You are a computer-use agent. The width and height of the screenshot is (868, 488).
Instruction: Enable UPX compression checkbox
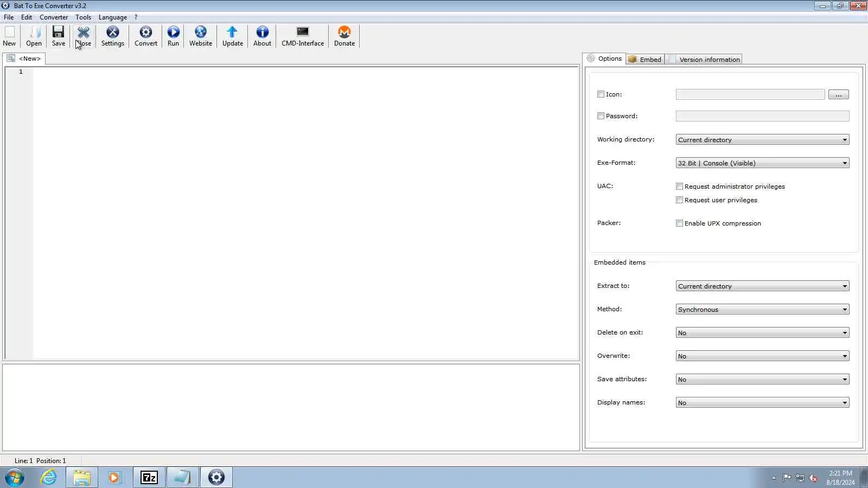679,223
